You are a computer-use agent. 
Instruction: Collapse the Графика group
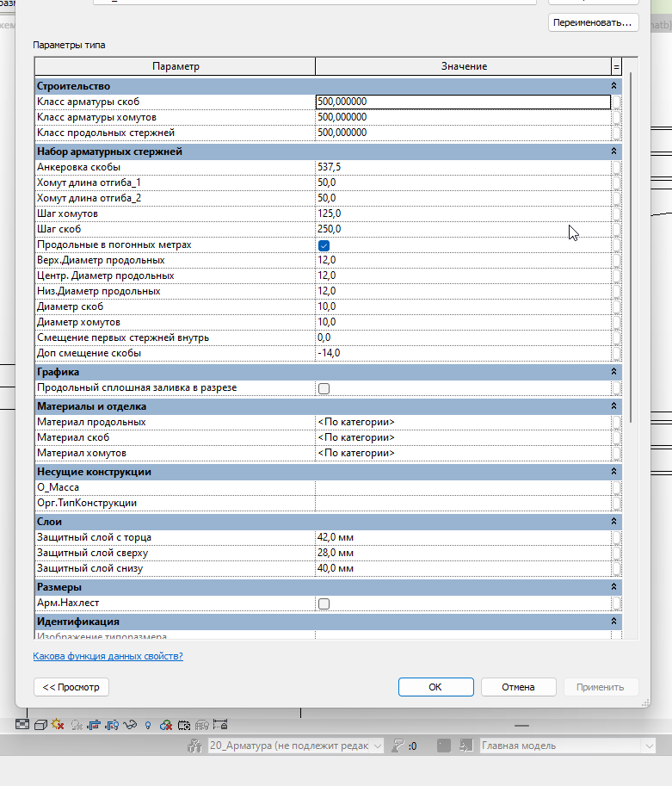[x=613, y=371]
